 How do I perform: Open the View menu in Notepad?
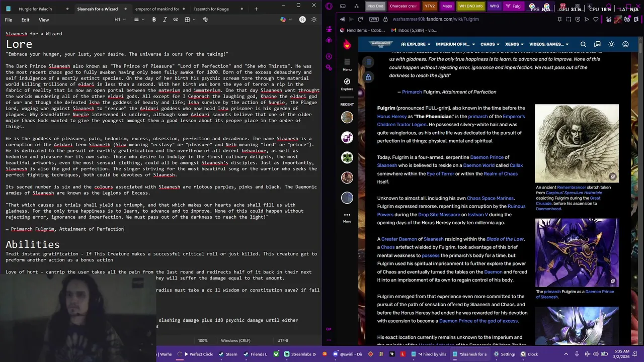pyautogui.click(x=44, y=20)
